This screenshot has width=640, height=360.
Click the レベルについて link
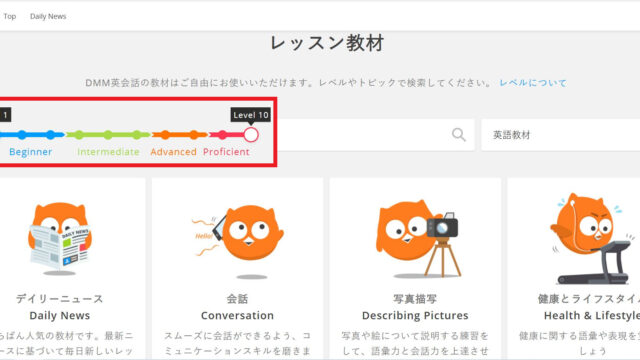[533, 83]
